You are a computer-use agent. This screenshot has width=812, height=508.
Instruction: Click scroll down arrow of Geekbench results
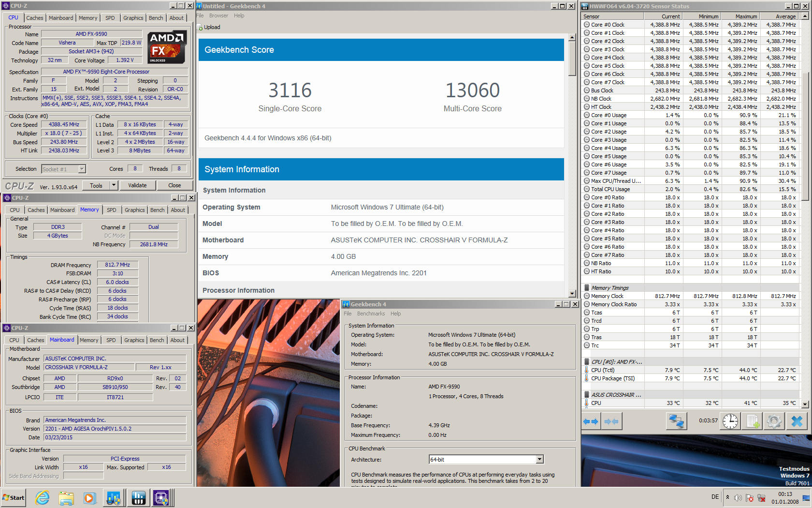pyautogui.click(x=572, y=294)
